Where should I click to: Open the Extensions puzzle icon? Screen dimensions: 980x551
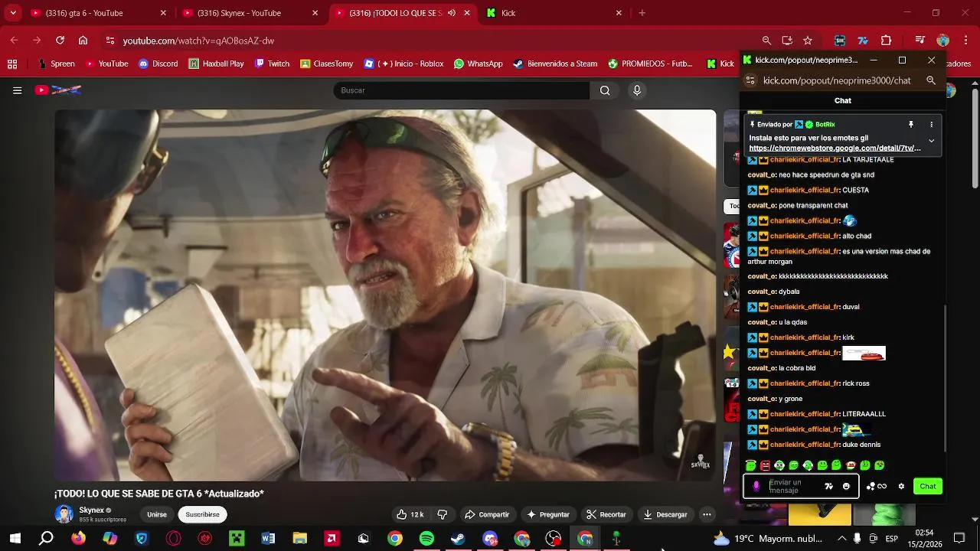tap(887, 41)
